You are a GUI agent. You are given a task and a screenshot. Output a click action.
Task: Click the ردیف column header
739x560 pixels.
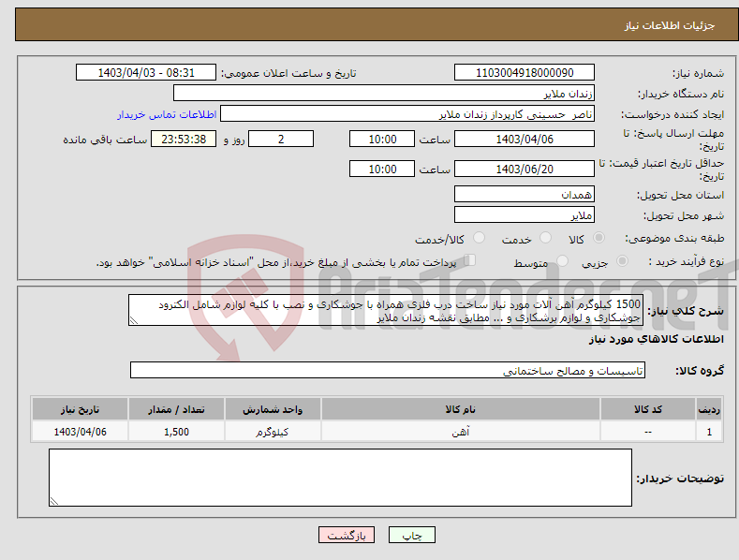[709, 409]
